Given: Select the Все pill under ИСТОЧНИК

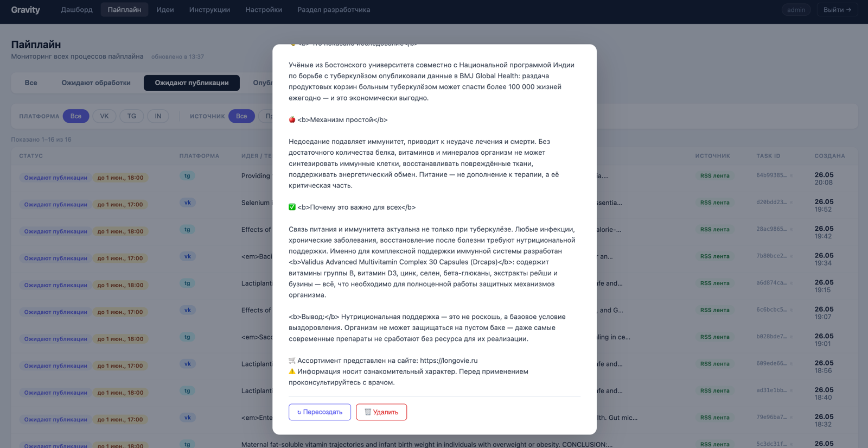Looking at the screenshot, I should pos(241,116).
